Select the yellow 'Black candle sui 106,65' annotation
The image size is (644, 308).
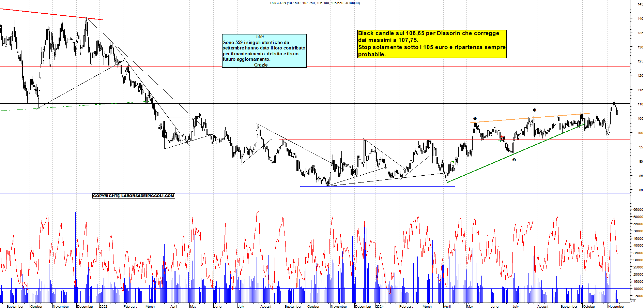pos(432,44)
